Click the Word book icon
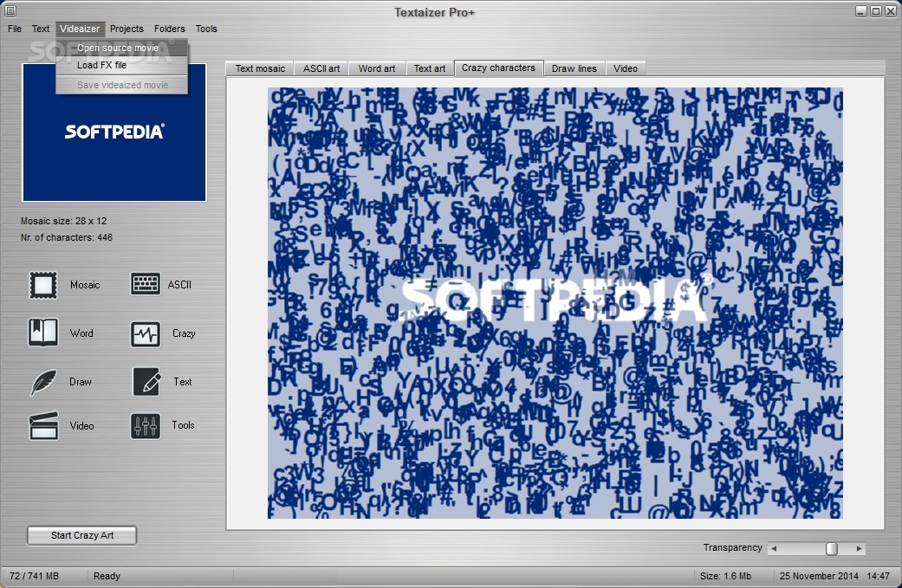The height and width of the screenshot is (588, 902). (43, 333)
